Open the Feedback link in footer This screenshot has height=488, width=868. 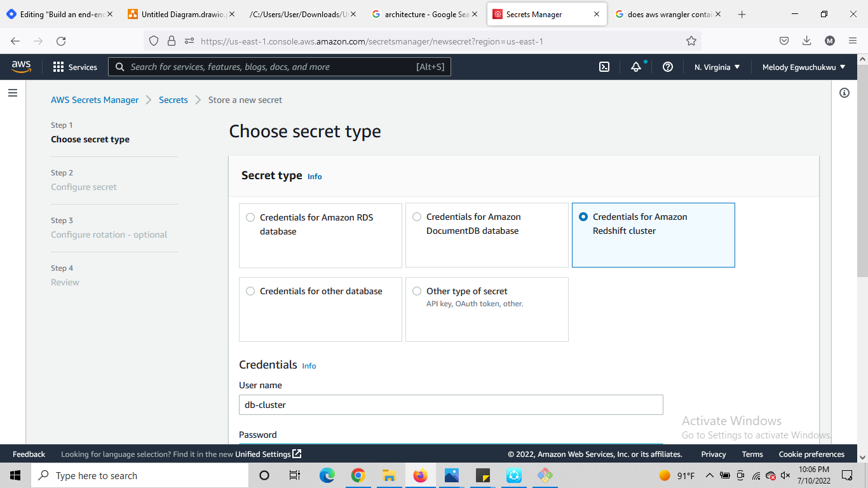29,454
